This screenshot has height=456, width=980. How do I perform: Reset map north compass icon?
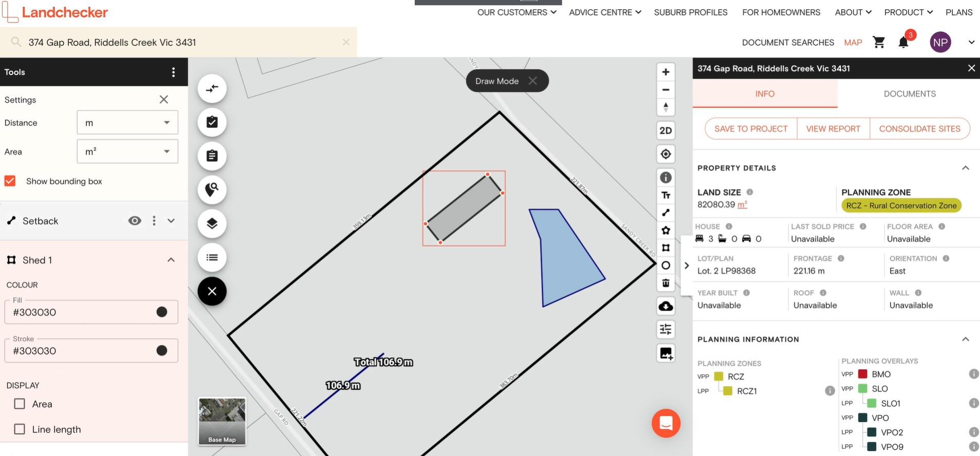(x=665, y=107)
